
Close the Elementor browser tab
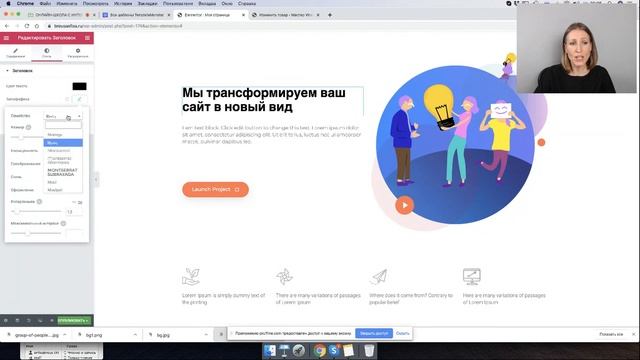click(x=243, y=15)
